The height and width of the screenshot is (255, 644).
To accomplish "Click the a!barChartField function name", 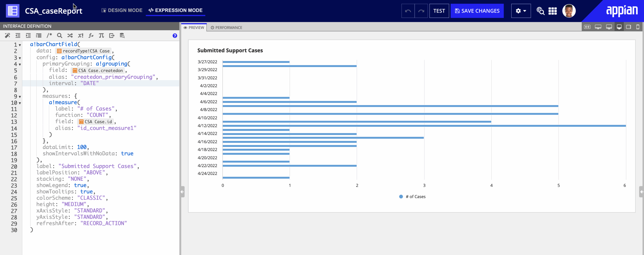I will tap(54, 44).
